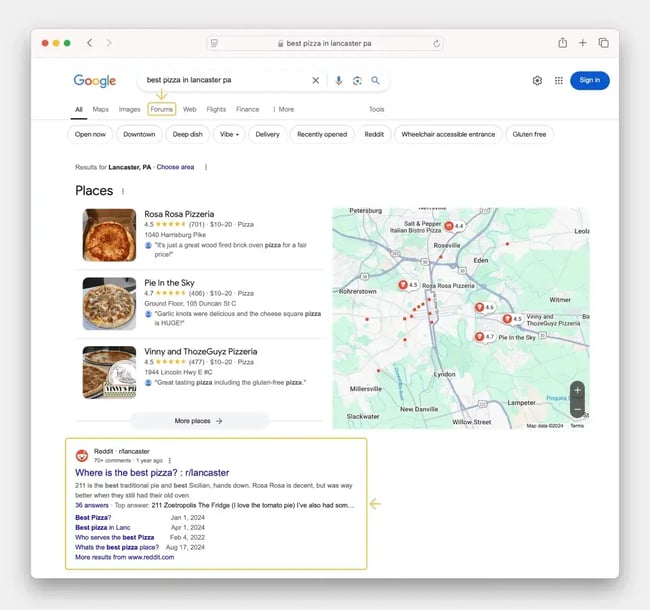Image resolution: width=650 pixels, height=610 pixels.
Task: Click Salt & Pepper Italian Bistro map pin
Action: click(x=449, y=226)
